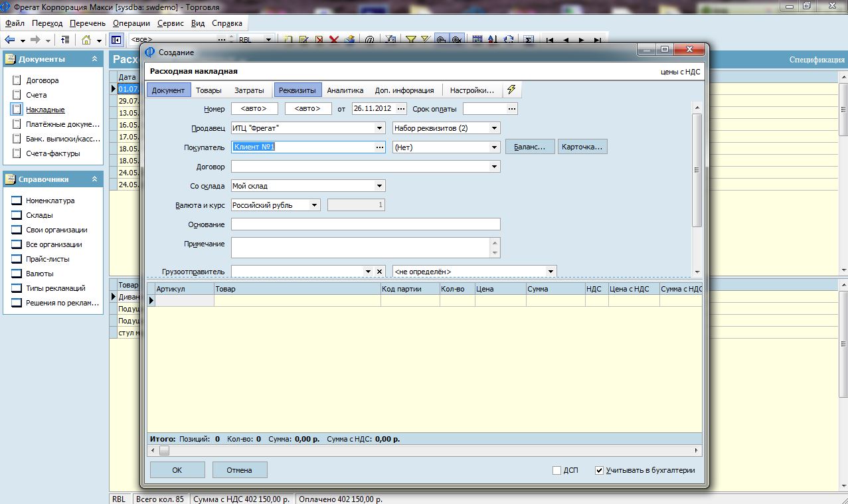848x504 pixels.
Task: Click the OK button
Action: click(177, 470)
